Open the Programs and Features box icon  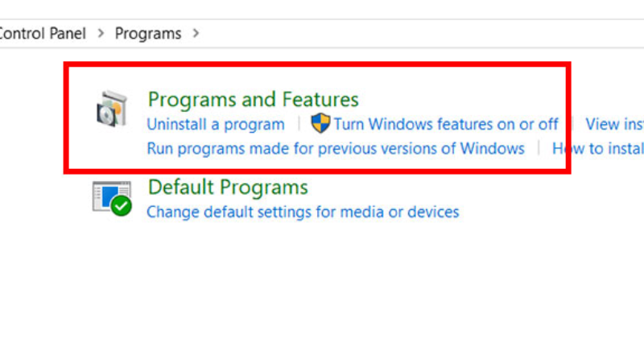pos(112,109)
